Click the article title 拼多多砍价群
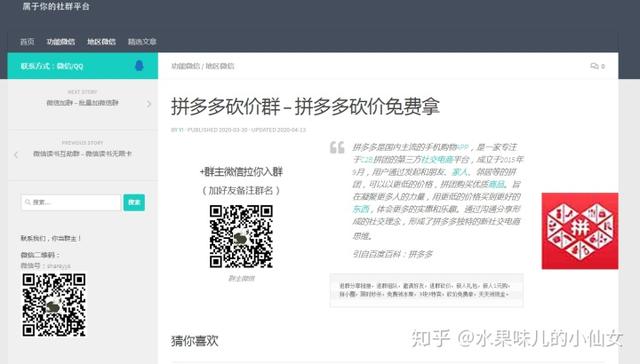 (x=305, y=107)
